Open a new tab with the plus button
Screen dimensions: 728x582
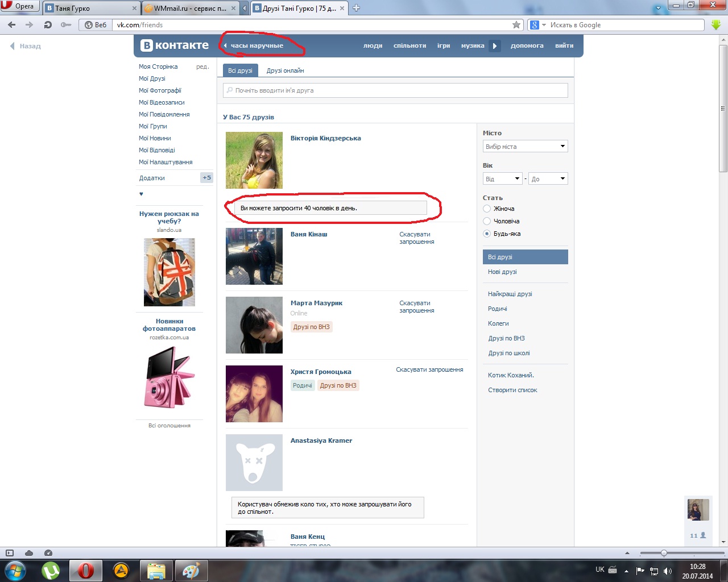click(x=357, y=8)
